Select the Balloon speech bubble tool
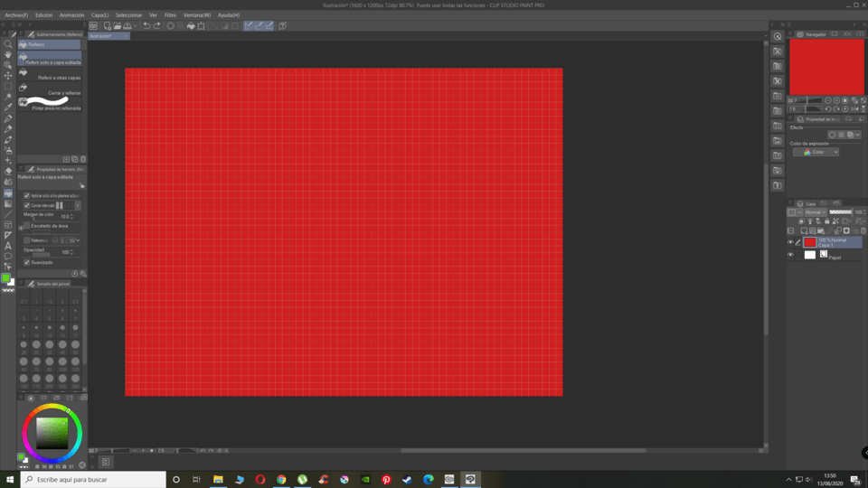This screenshot has height=488, width=868. click(x=8, y=256)
